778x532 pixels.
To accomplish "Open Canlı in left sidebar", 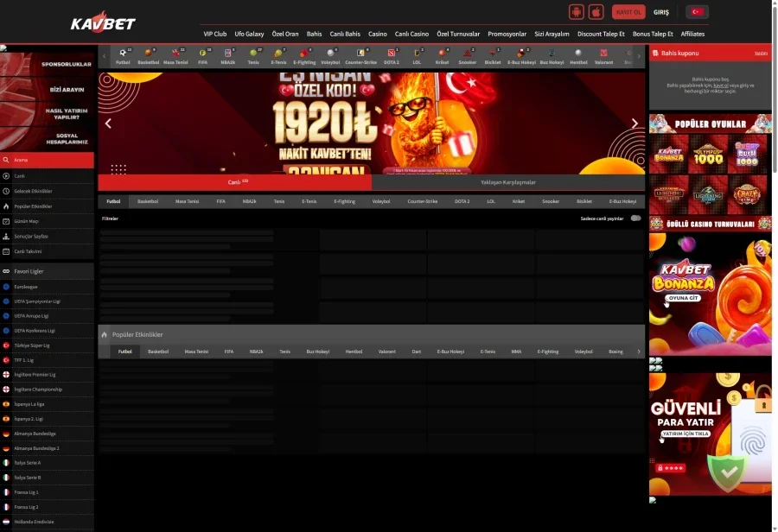I will 48,176.
